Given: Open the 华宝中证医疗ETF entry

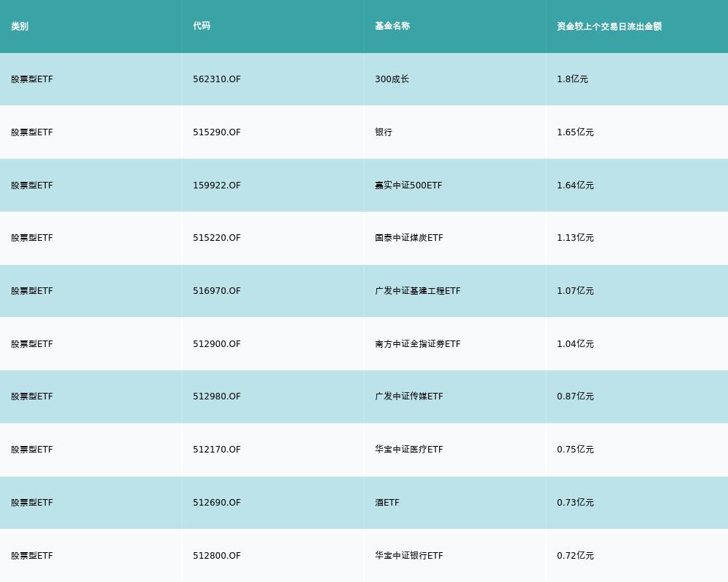Looking at the screenshot, I should pos(408,450).
